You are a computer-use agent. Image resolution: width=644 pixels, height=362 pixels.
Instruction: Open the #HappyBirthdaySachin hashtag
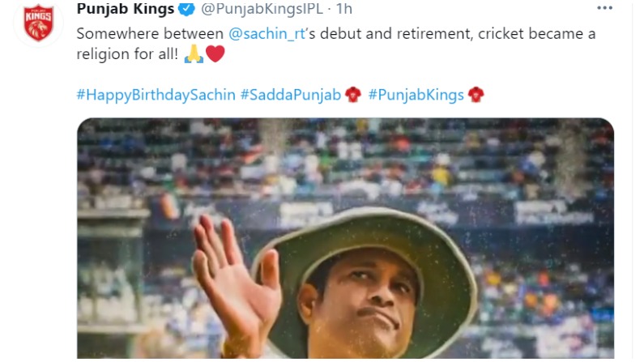click(156, 95)
